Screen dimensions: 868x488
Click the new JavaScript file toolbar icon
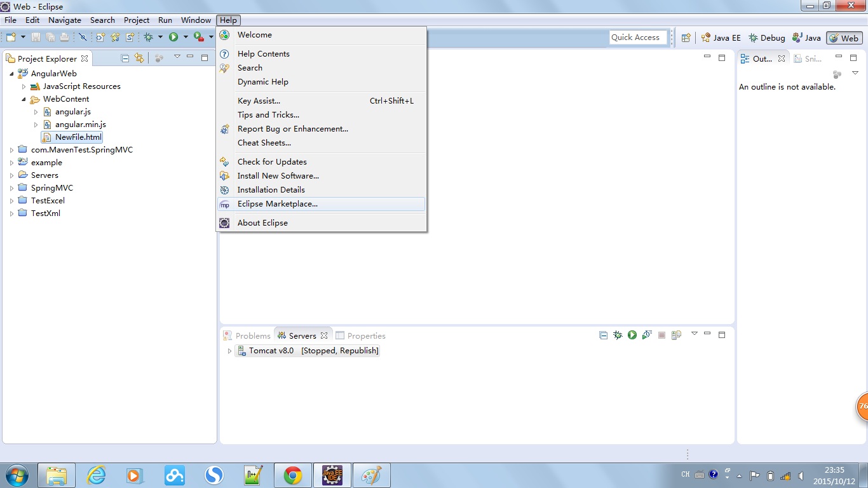pyautogui.click(x=116, y=37)
